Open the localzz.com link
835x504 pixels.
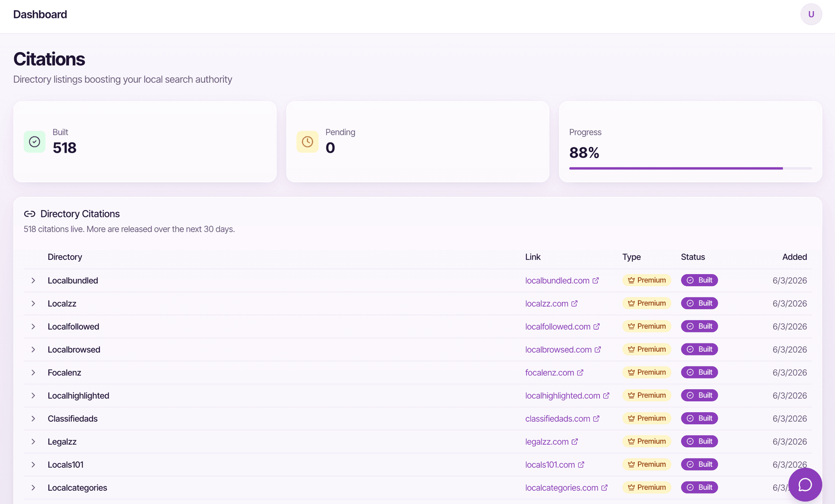547,303
